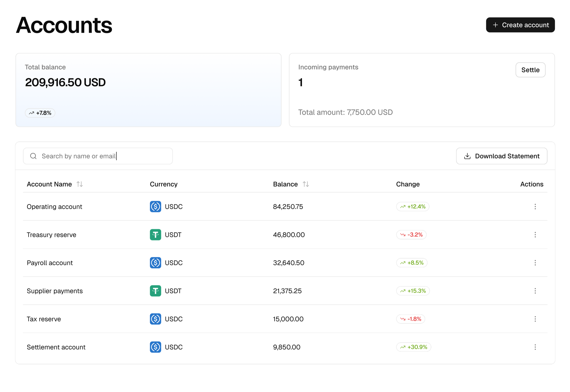The height and width of the screenshot is (392, 570).
Task: Open actions menu for Supplier payments
Action: [535, 291]
